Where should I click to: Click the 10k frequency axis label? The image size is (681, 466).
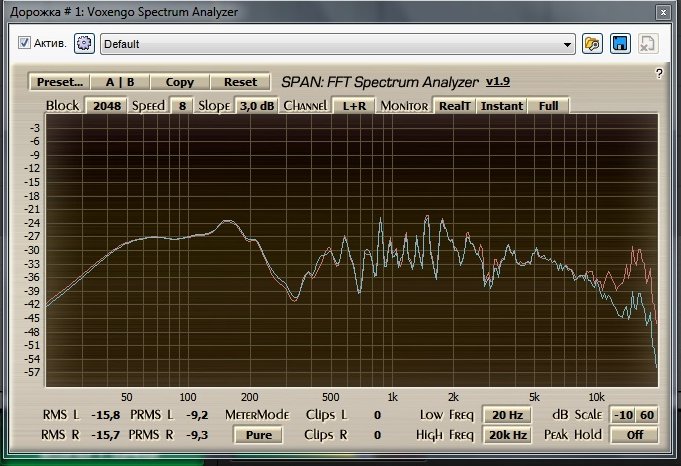(x=596, y=397)
